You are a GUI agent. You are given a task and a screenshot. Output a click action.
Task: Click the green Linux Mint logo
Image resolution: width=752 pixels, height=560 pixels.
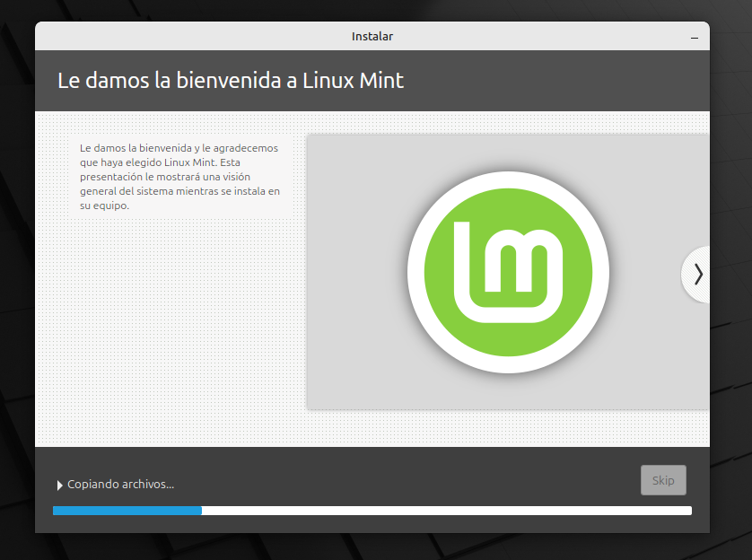pos(508,272)
